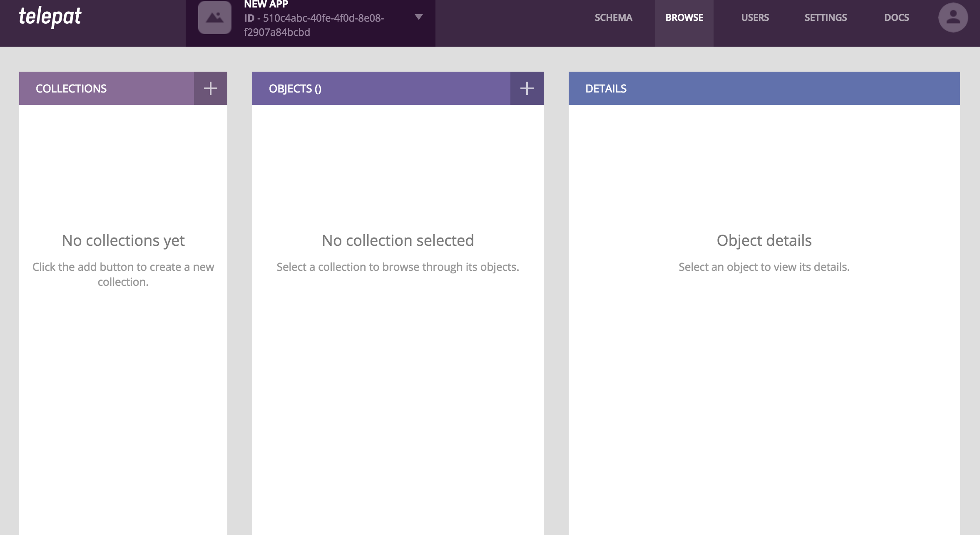980x535 pixels.
Task: Click the 'No collection selected' heading
Action: point(398,240)
